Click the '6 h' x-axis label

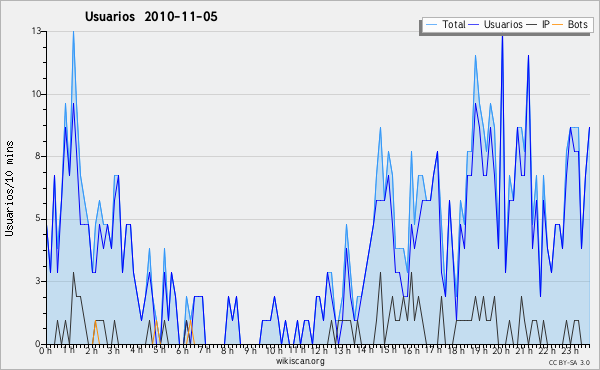(182, 350)
